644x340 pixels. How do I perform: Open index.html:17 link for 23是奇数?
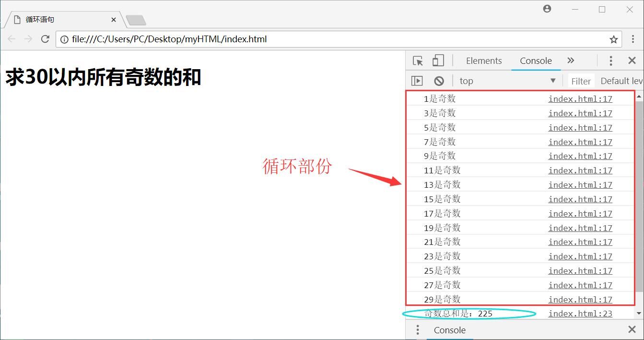coord(580,256)
